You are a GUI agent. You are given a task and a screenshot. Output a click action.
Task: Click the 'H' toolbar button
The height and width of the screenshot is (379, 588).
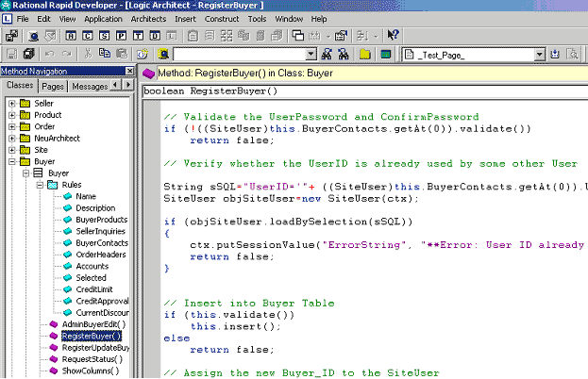click(x=69, y=36)
